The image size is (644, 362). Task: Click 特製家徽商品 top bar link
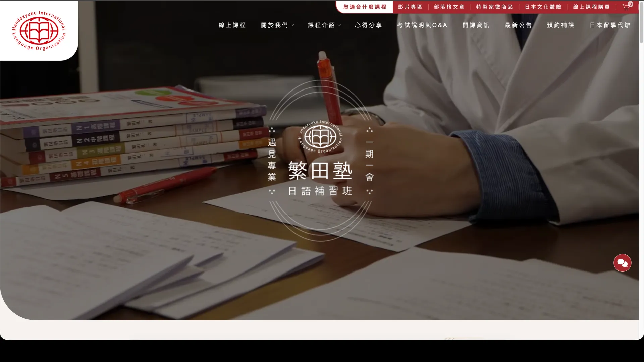pos(494,7)
